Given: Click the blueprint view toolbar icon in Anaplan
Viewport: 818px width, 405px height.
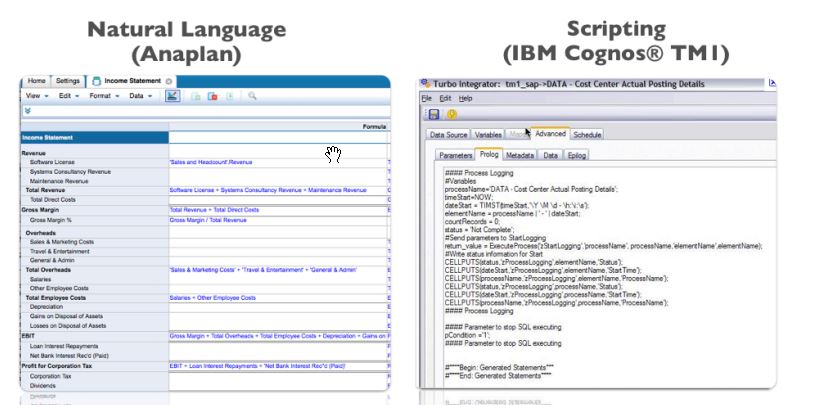Looking at the screenshot, I should click(x=173, y=96).
